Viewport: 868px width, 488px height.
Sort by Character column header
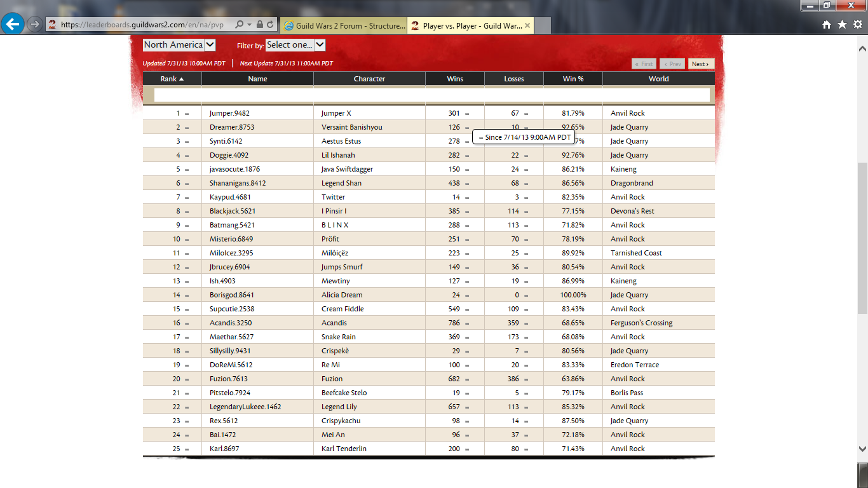coord(369,79)
